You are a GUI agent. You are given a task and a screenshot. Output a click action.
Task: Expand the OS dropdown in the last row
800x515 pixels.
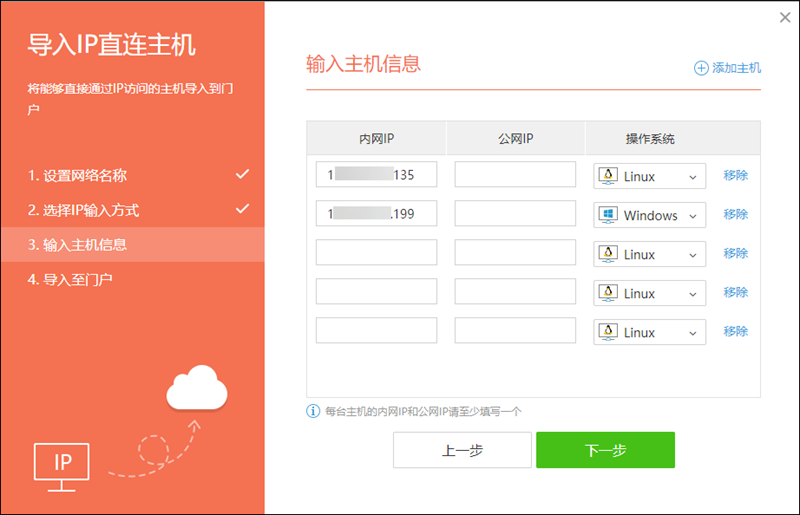(650, 332)
